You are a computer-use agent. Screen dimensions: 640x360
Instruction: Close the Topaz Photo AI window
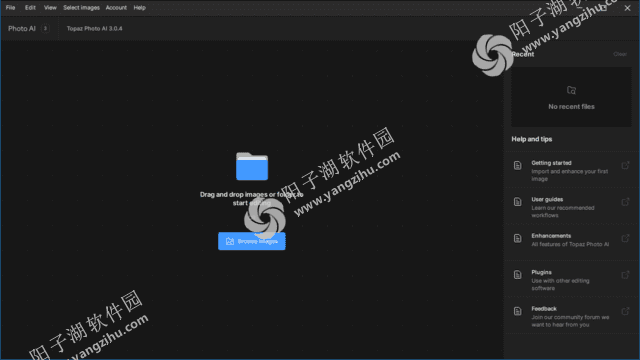627,8
